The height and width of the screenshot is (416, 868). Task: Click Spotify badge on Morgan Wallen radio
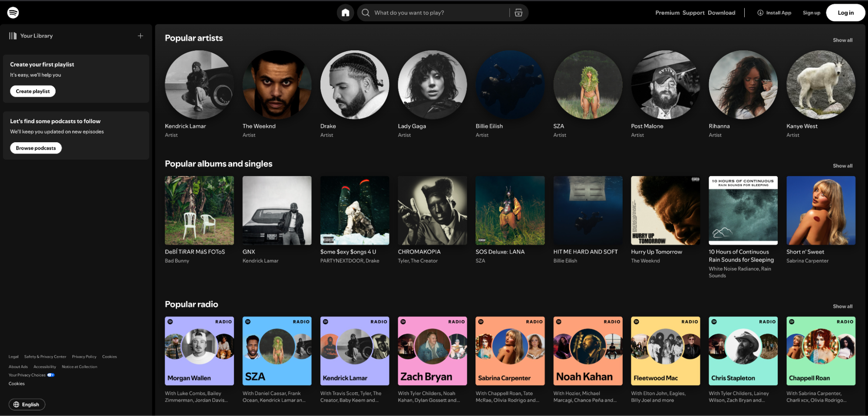click(x=170, y=322)
